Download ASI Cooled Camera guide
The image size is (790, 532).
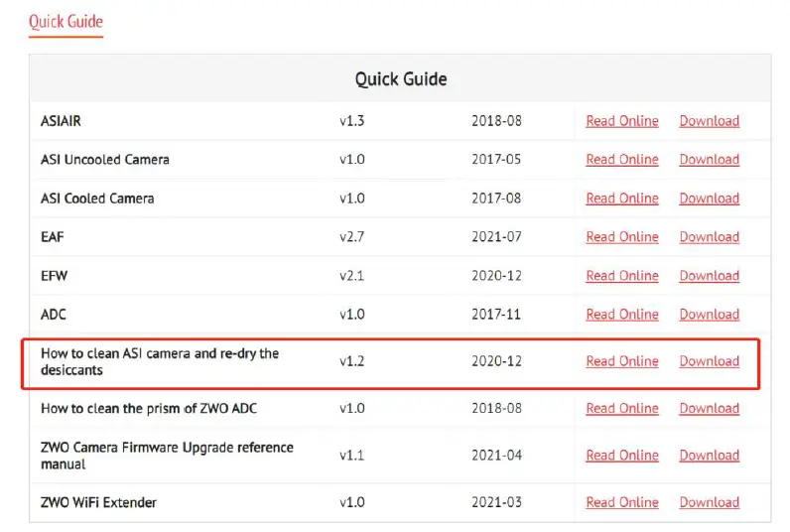pos(709,199)
